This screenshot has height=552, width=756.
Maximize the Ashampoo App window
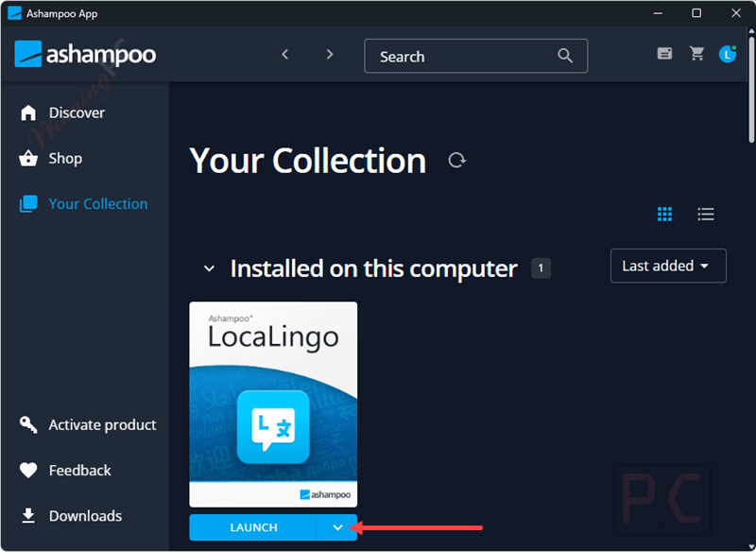696,13
